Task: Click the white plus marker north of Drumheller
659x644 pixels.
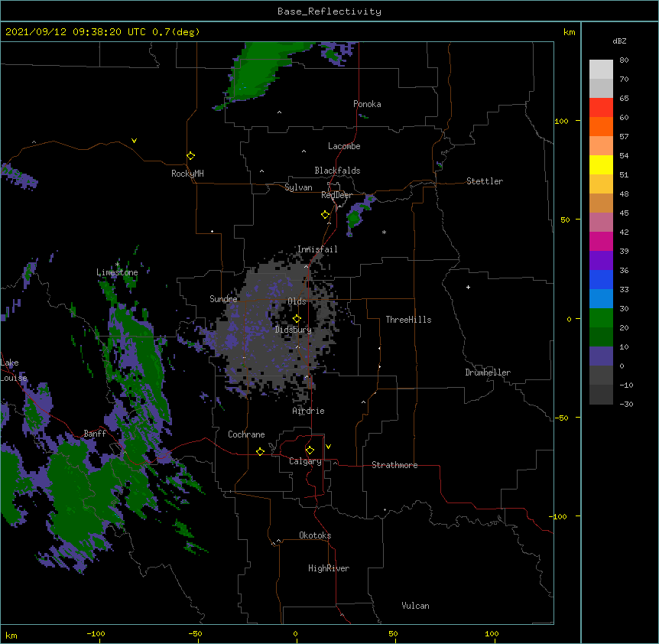Action: click(x=468, y=287)
